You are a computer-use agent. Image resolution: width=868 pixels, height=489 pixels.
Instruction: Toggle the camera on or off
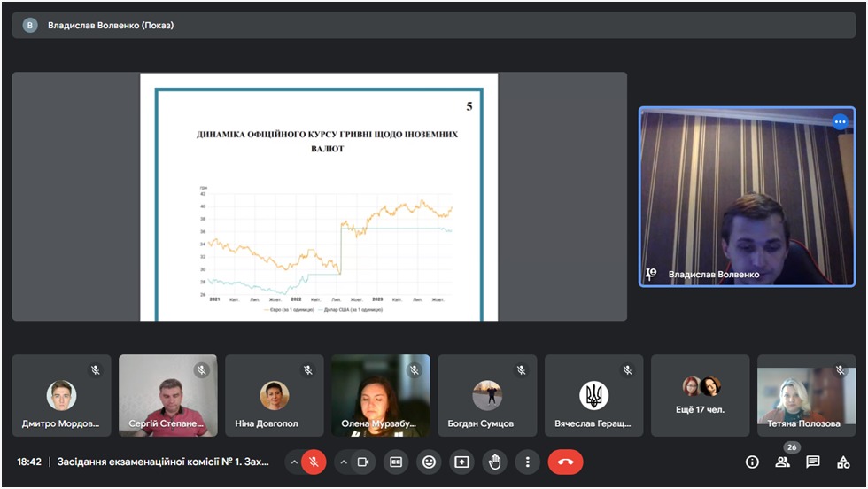tap(363, 462)
